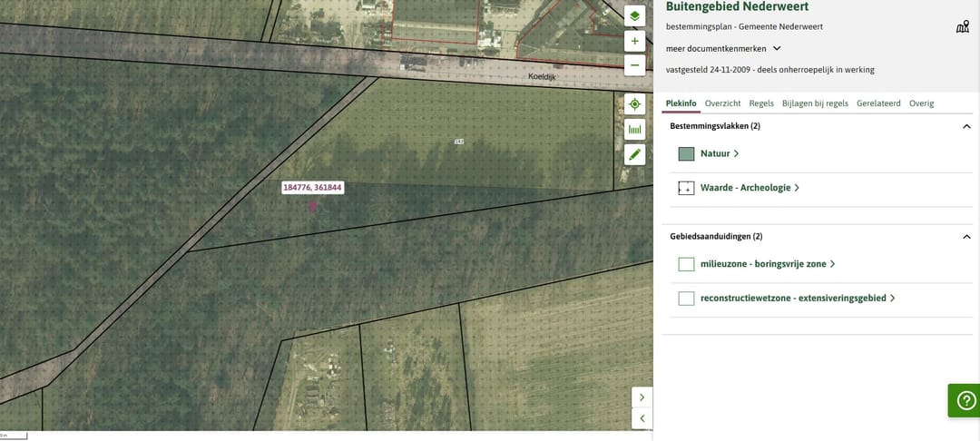Toggle milieuzone - boringsvrije zone checkbox

click(686, 264)
